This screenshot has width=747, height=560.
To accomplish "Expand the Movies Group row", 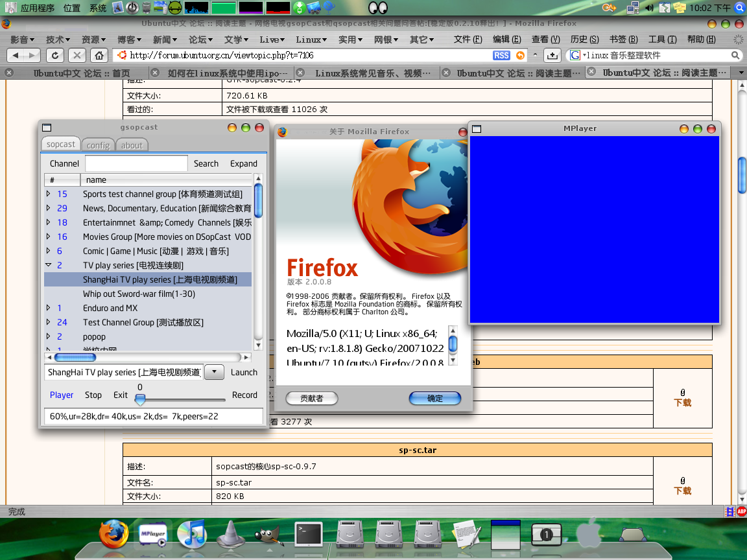I will click(48, 237).
